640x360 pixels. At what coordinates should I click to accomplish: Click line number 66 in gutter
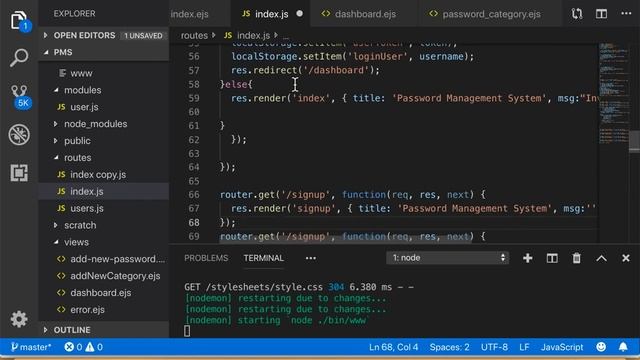coord(194,194)
